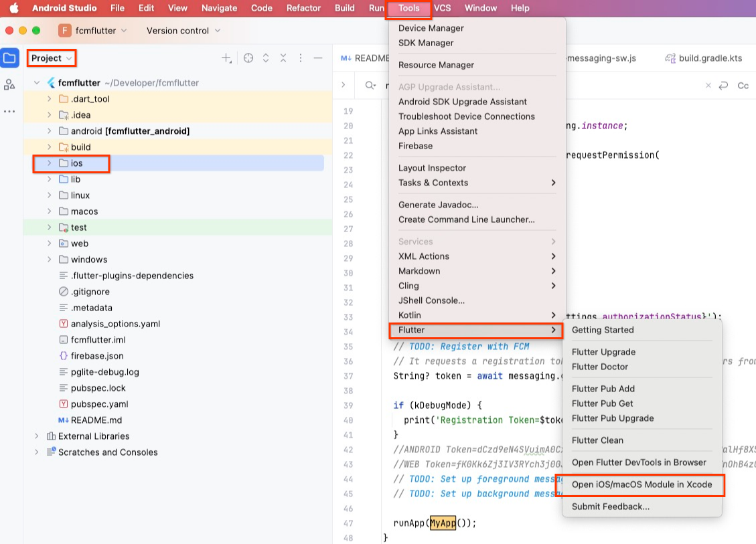Screen dimensions: 756x544
Task: Expand the ios folder in tree
Action: coord(49,163)
